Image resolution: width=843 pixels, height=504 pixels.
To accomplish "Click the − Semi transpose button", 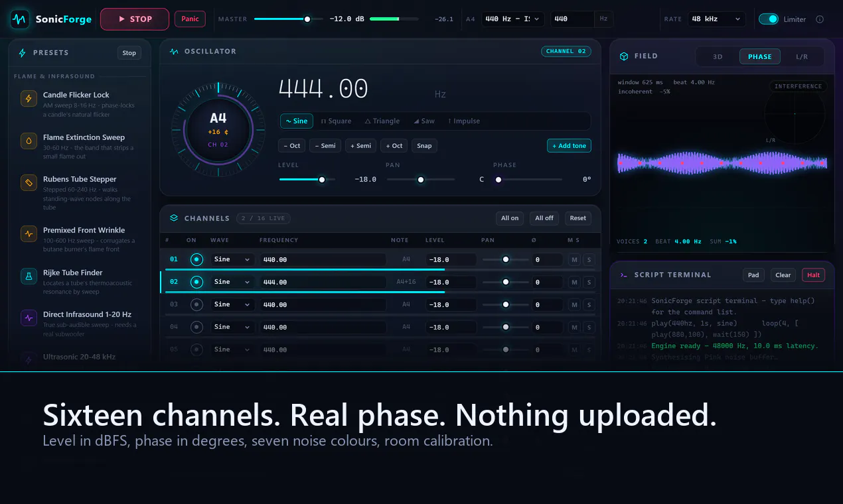I will 325,146.
